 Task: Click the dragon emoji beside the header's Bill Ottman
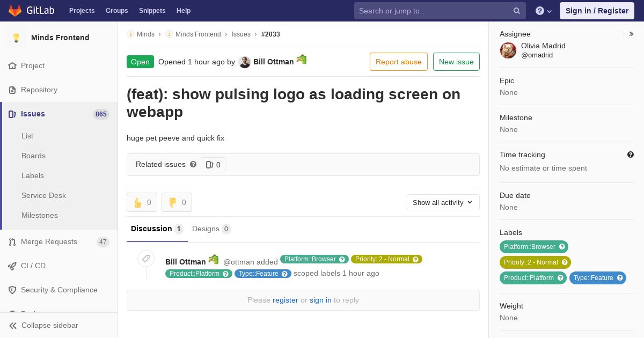(302, 60)
